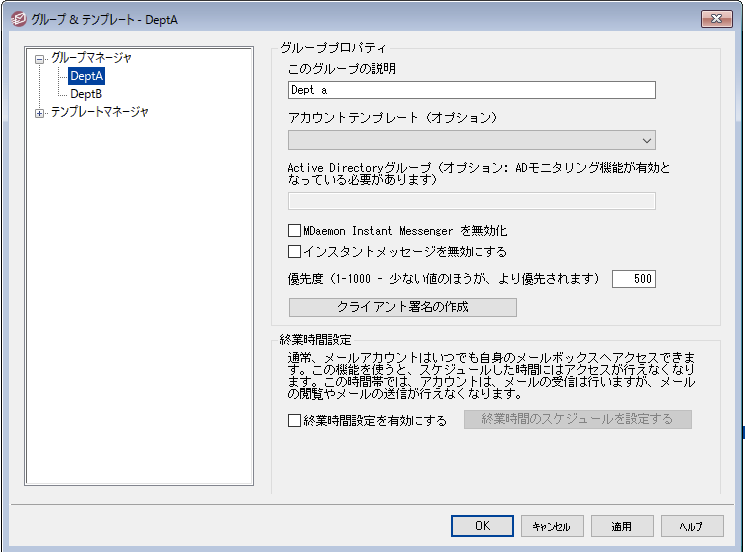Check インスタントメッセージを無効にする
Image resolution: width=745 pixels, height=552 pixels.
295,252
